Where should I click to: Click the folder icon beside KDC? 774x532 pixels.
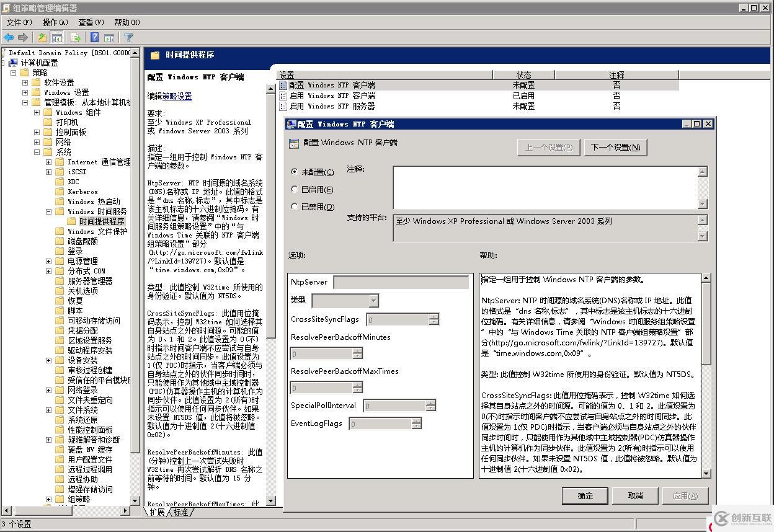60,182
